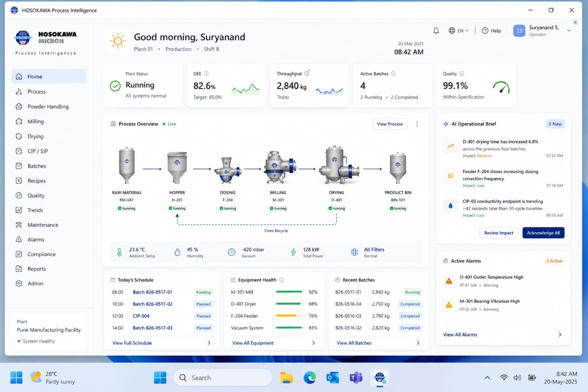The image size is (588, 392).
Task: Click D-401 Outlet Temperature High warning icon
Action: (449, 281)
